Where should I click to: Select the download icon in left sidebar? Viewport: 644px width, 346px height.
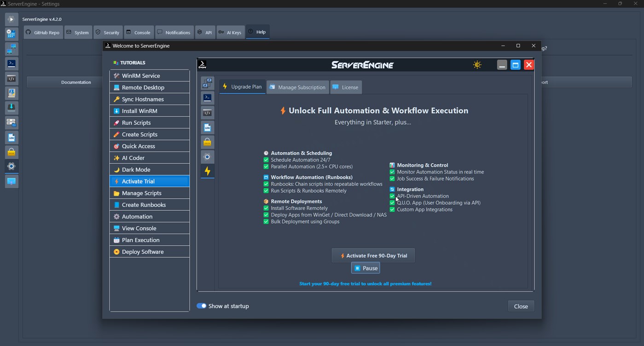click(11, 107)
